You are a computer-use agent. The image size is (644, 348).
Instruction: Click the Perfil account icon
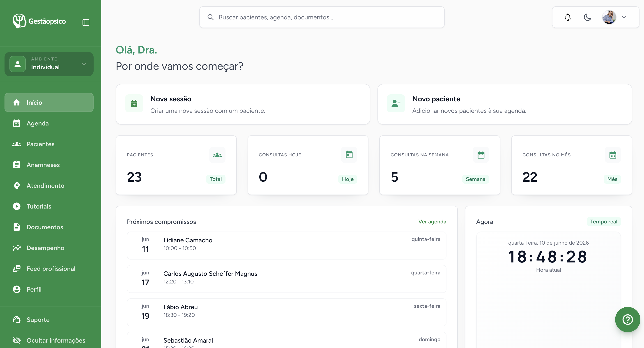pyautogui.click(x=17, y=290)
